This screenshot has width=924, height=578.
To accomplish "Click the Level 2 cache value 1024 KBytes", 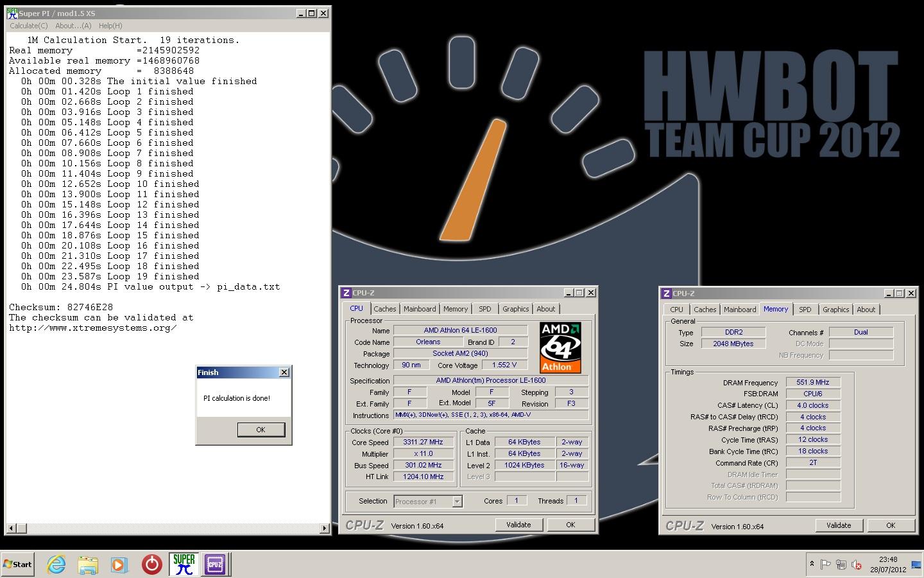I will click(524, 465).
